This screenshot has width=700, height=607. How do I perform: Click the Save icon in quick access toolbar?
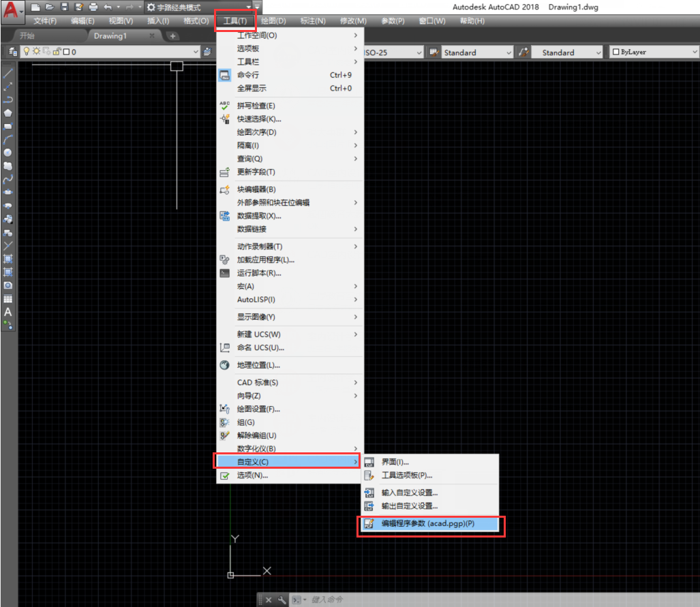pyautogui.click(x=64, y=7)
